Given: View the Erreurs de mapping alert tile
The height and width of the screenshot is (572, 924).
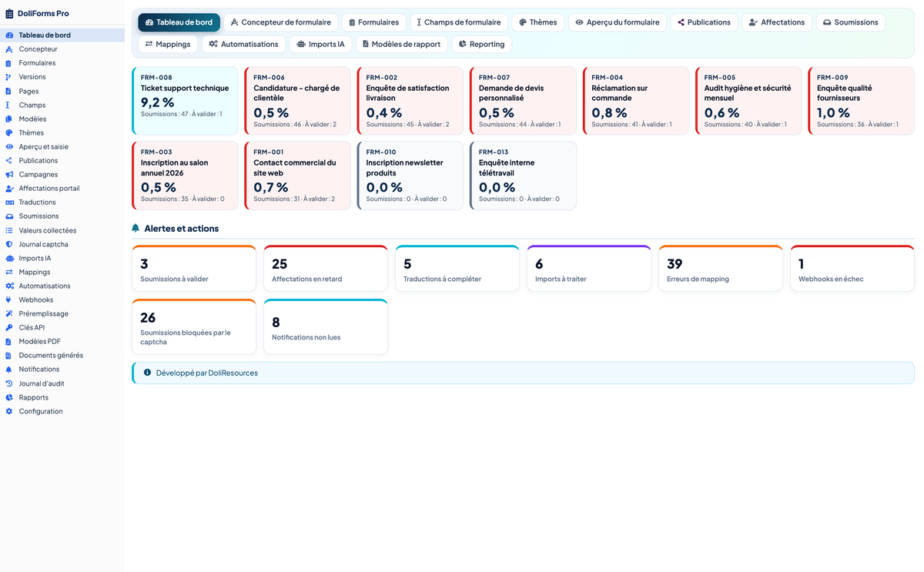Looking at the screenshot, I should click(x=721, y=269).
